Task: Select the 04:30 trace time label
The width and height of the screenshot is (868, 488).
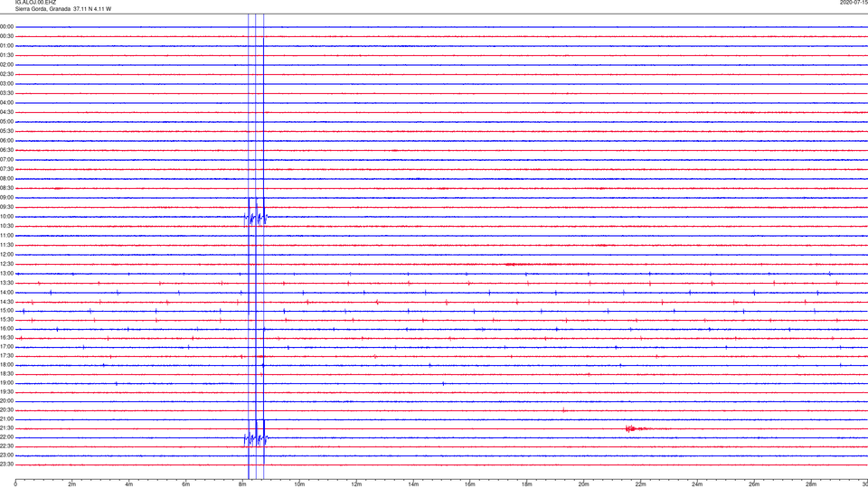Action: click(x=7, y=112)
